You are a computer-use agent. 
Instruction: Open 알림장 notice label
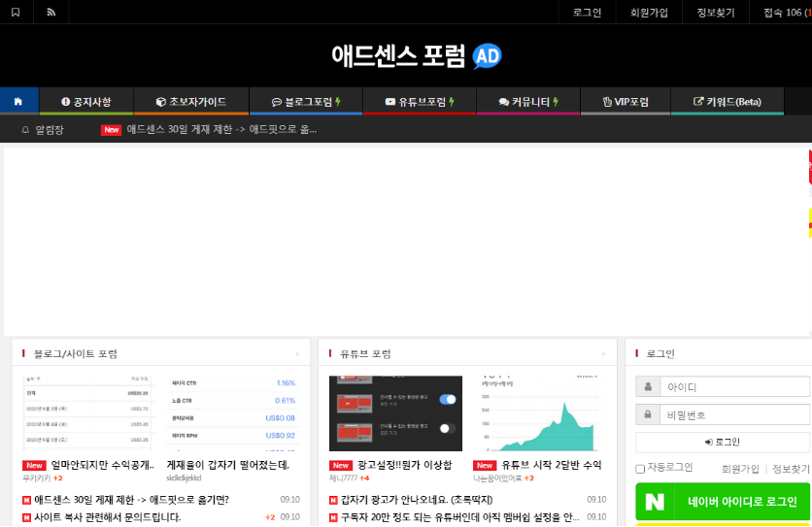coord(50,130)
